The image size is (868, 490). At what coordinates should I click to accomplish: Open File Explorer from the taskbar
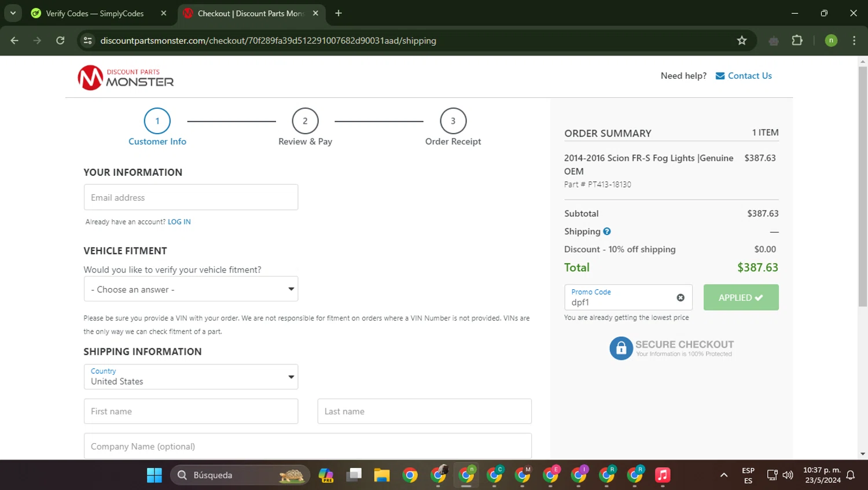click(382, 475)
